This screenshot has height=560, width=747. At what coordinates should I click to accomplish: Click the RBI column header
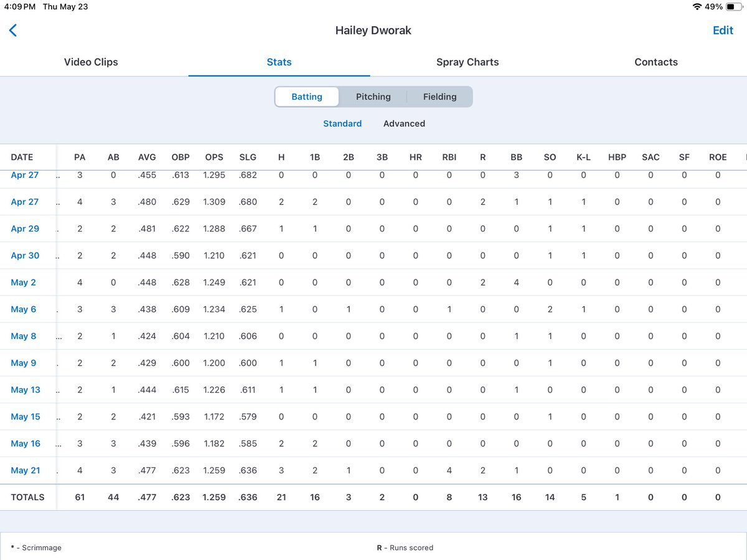pyautogui.click(x=449, y=157)
